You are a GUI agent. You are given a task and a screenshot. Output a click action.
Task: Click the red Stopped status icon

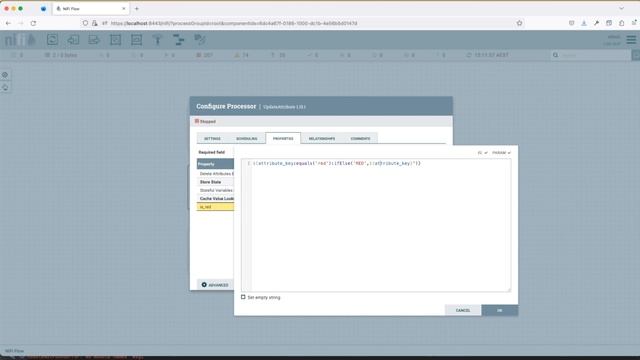click(x=197, y=121)
